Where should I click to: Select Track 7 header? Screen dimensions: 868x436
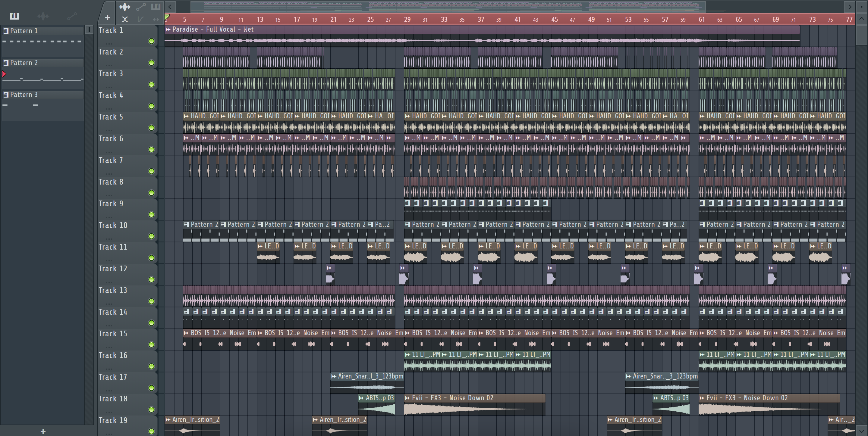(x=127, y=166)
